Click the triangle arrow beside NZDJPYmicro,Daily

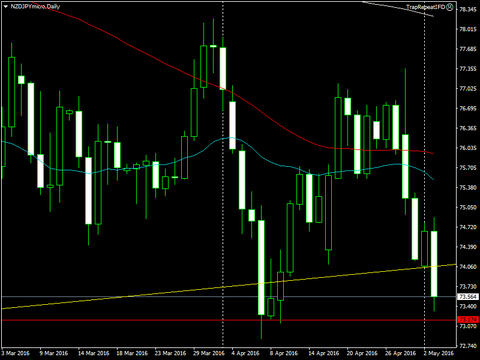pyautogui.click(x=5, y=6)
